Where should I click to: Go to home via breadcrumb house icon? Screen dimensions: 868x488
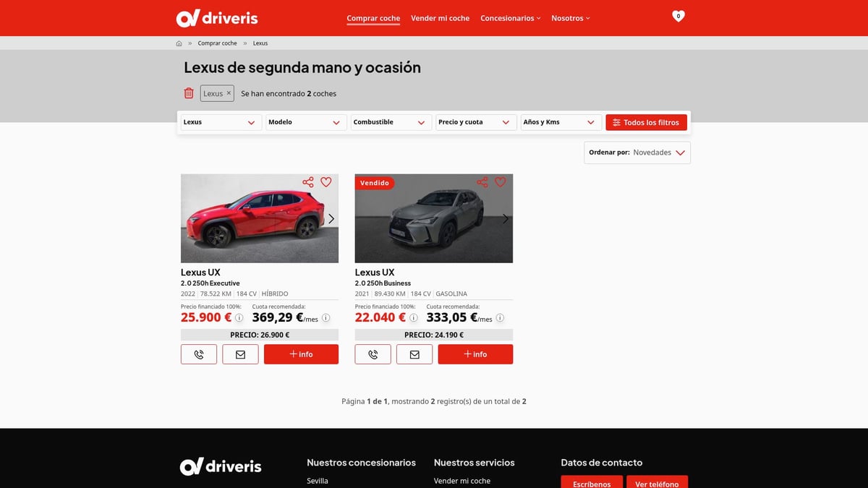pyautogui.click(x=179, y=43)
